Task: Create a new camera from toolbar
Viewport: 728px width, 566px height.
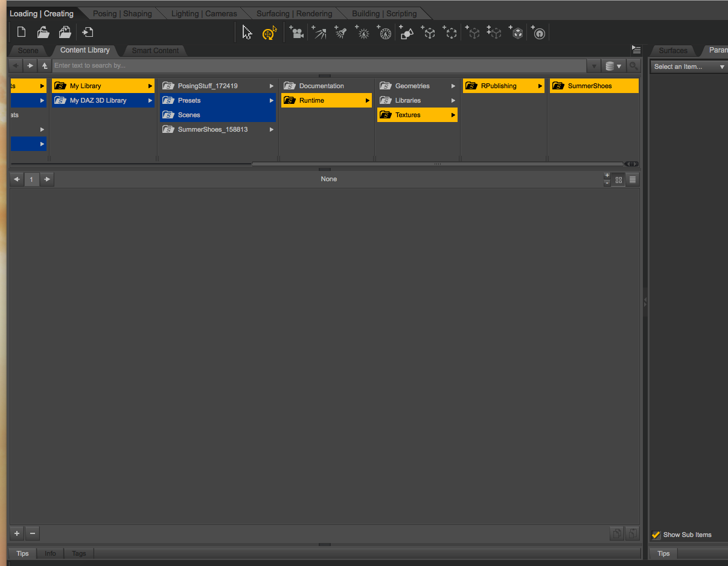Action: click(296, 33)
